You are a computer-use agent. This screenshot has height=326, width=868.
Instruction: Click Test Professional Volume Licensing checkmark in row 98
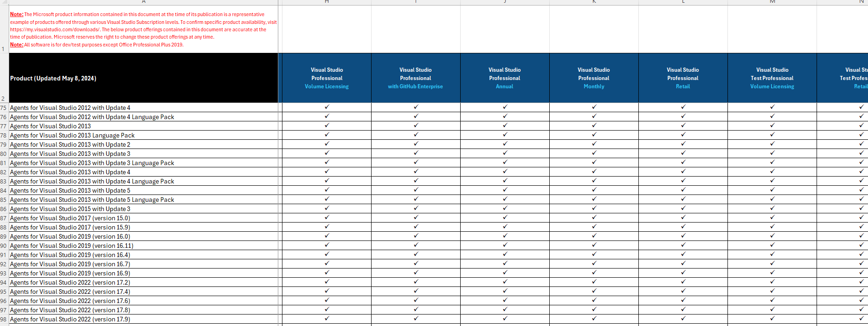(772, 318)
